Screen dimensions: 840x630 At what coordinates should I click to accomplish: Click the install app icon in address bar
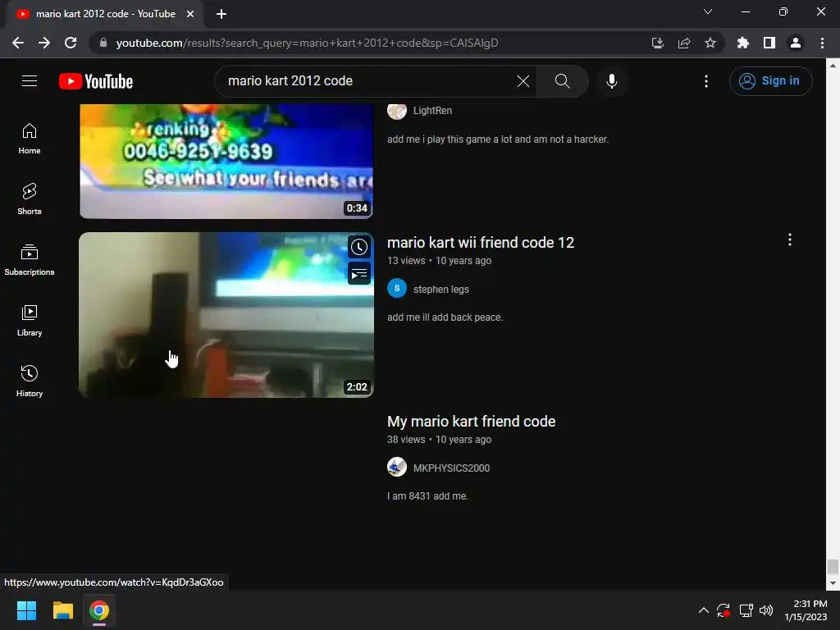657,43
